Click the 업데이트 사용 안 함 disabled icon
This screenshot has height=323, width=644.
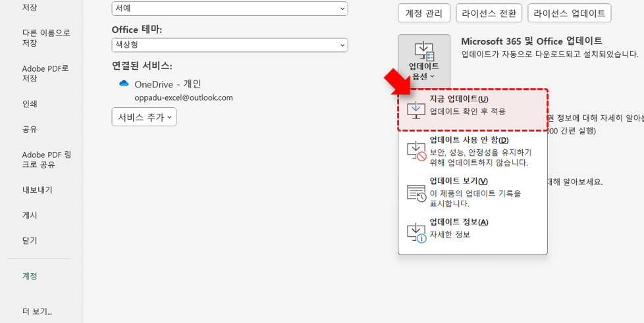(x=416, y=151)
